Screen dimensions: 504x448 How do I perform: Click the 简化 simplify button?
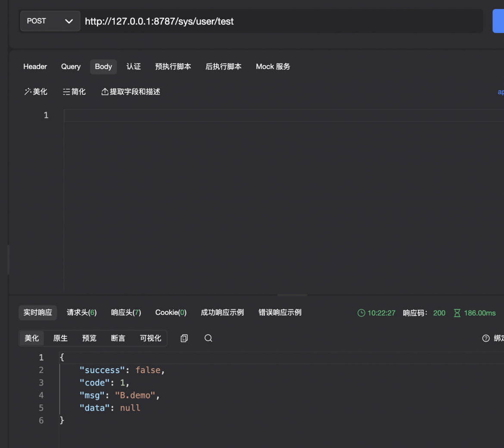[x=74, y=92]
